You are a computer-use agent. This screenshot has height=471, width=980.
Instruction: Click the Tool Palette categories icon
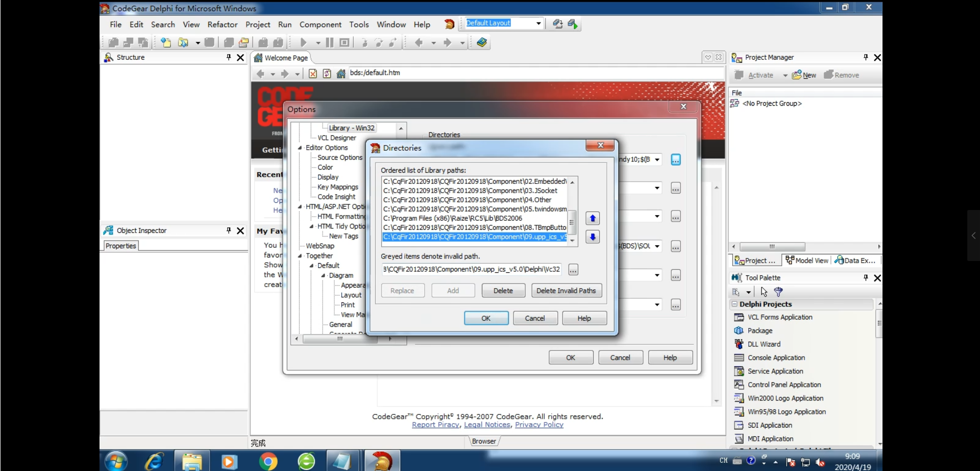(x=736, y=292)
